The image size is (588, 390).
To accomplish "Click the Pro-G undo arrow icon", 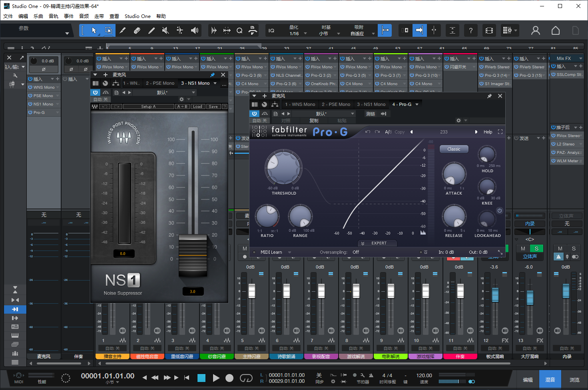I will pos(367,132).
